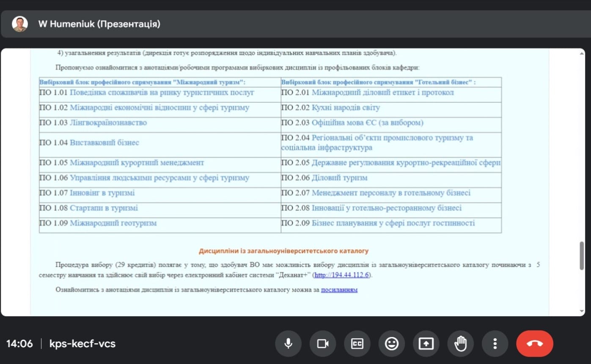Click scrollbar down arrow in presentation
This screenshot has width=591, height=364.
[x=582, y=311]
